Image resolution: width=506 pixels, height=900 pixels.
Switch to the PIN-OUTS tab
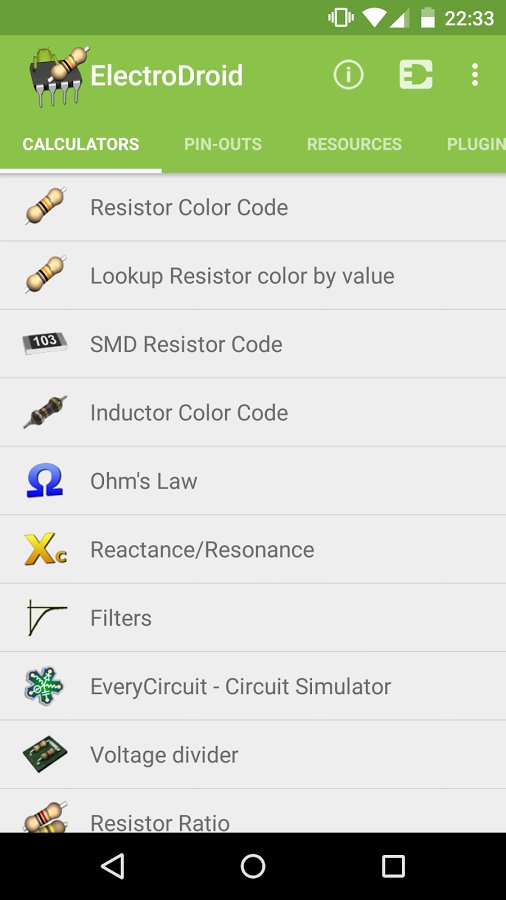(x=223, y=144)
